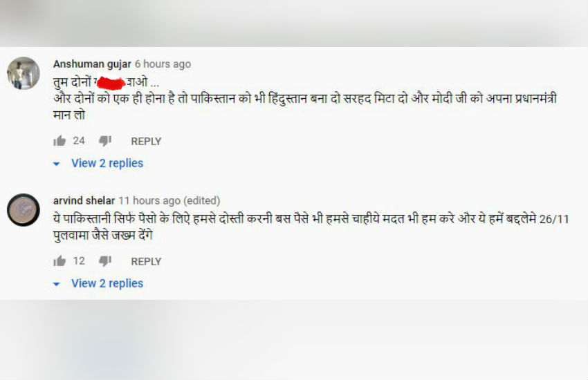Click thumbs-up on arvind shelar's comment
The height and width of the screenshot is (380, 588).
coord(59,261)
